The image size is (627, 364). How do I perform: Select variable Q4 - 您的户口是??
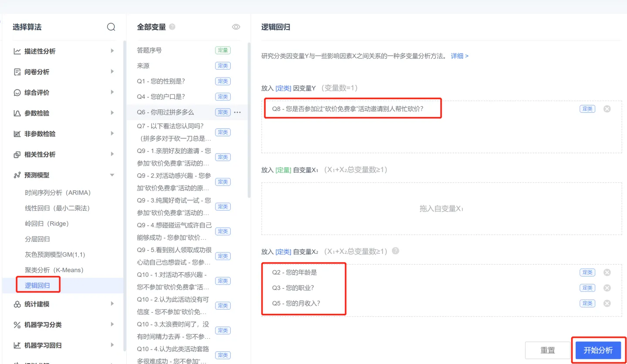[x=161, y=97]
